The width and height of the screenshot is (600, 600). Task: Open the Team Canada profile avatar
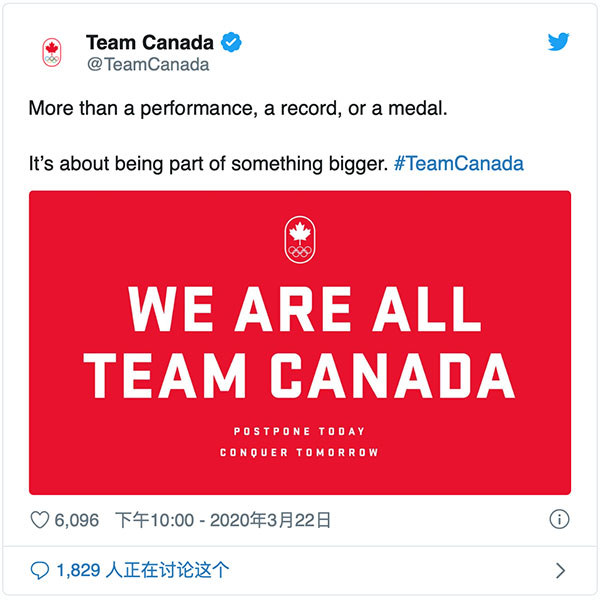click(52, 53)
